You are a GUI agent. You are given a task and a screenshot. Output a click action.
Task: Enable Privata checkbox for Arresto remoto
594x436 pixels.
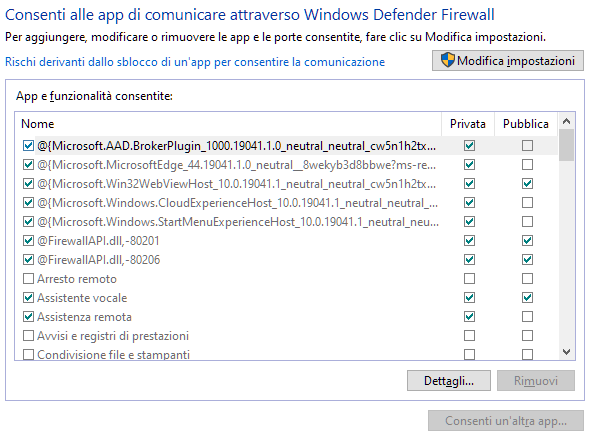coord(469,279)
